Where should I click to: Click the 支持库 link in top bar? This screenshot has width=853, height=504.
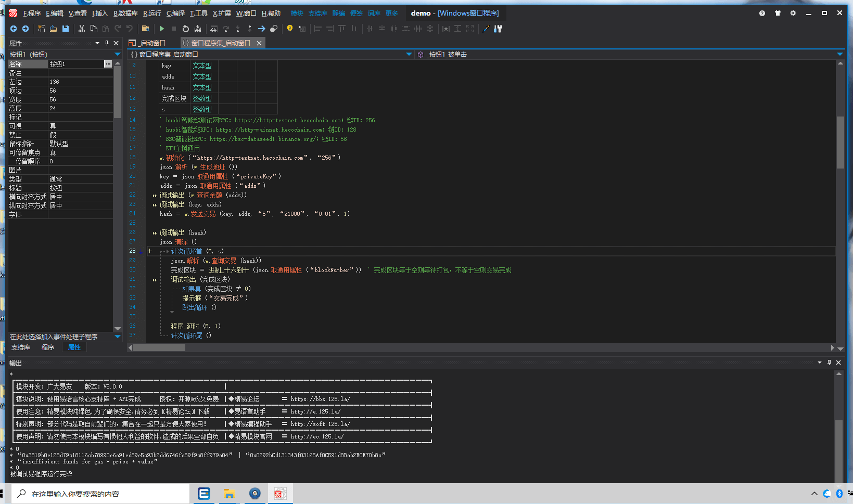[x=317, y=13]
